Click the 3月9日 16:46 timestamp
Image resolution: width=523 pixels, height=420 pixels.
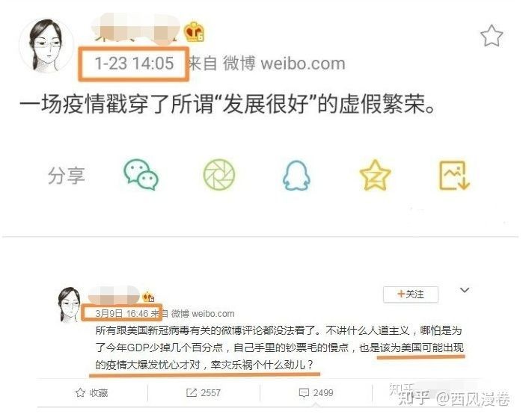[x=122, y=313]
